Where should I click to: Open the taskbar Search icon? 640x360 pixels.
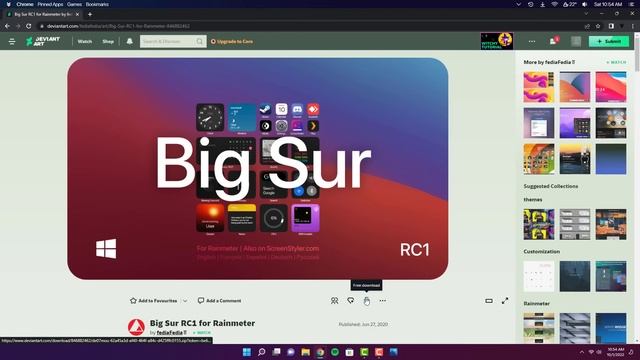click(x=262, y=352)
